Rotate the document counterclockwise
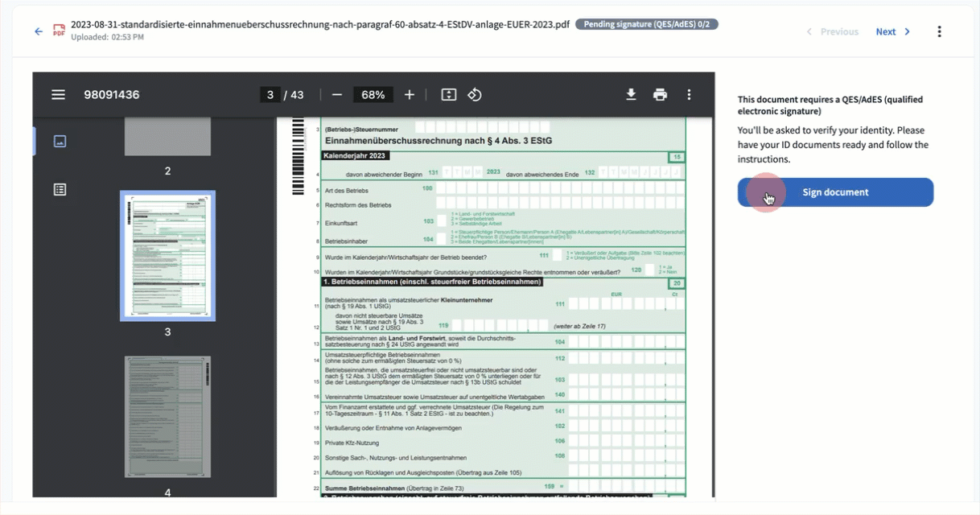This screenshot has width=980, height=515. (x=475, y=94)
